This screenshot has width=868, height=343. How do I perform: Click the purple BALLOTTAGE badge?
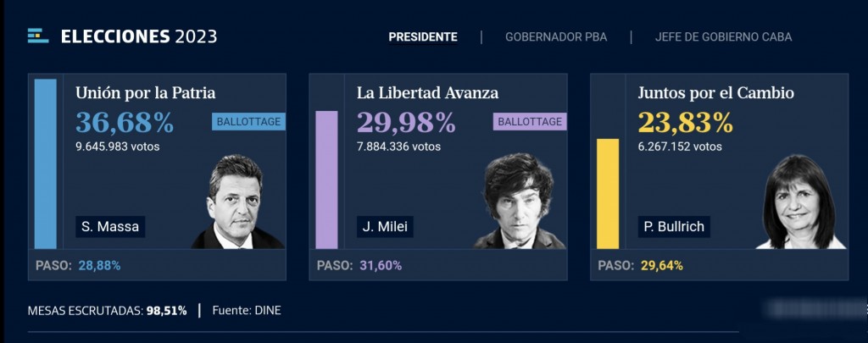530,122
